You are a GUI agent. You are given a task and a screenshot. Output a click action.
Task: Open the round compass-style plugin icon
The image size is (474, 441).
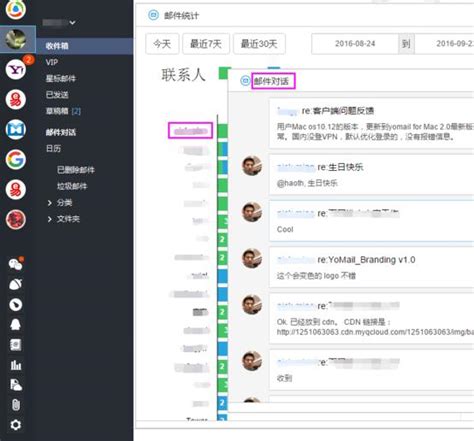tap(16, 304)
